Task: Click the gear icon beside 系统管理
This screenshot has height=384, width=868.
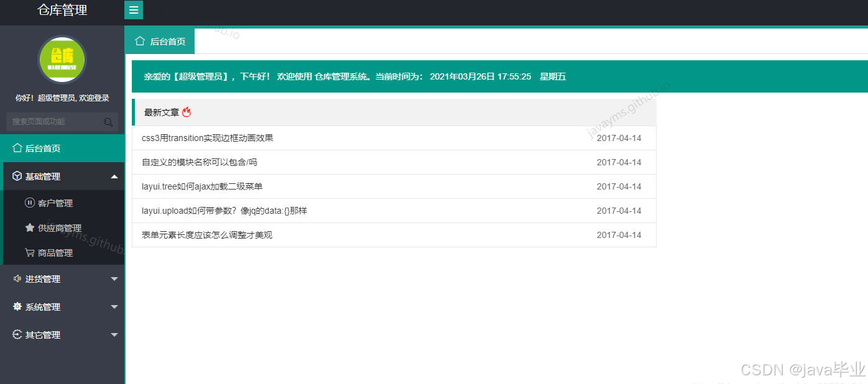Action: click(17, 306)
